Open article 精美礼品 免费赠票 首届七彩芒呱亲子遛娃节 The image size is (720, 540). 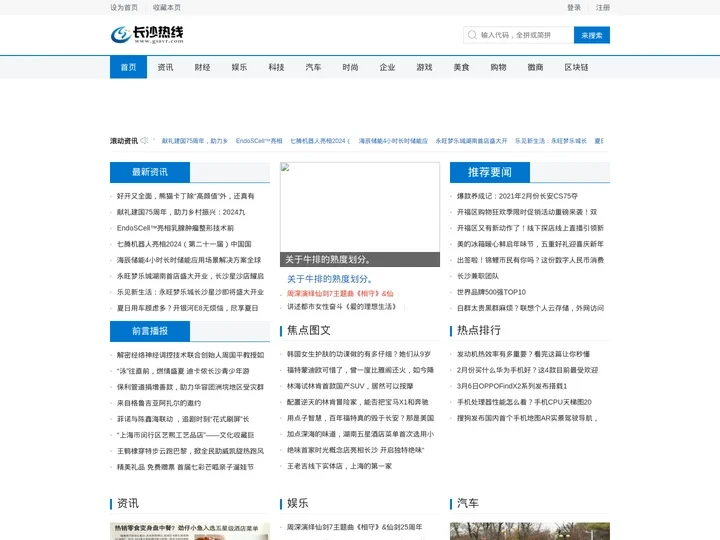click(185, 467)
